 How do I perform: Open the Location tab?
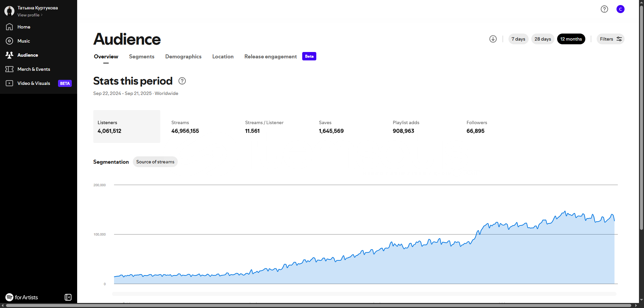tap(223, 57)
